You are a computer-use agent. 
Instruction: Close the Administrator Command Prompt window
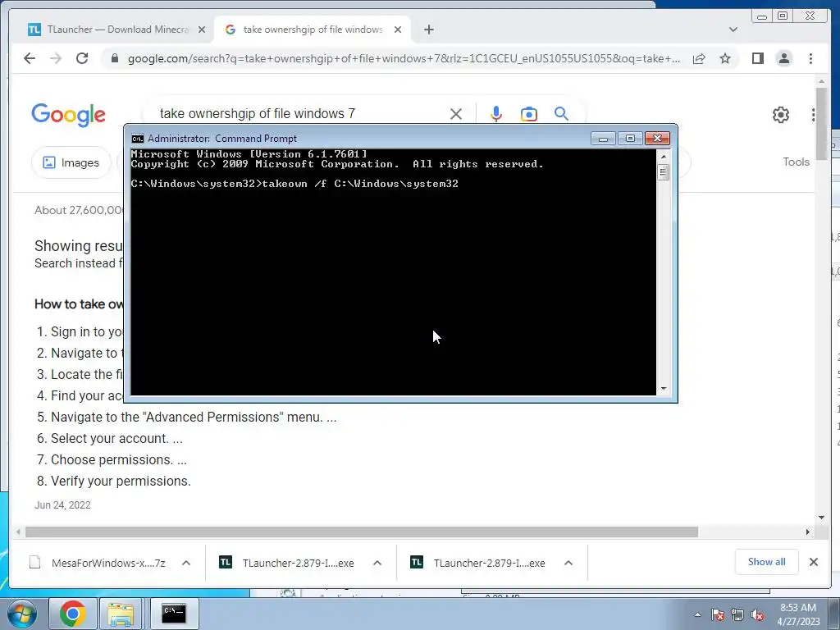click(x=657, y=139)
